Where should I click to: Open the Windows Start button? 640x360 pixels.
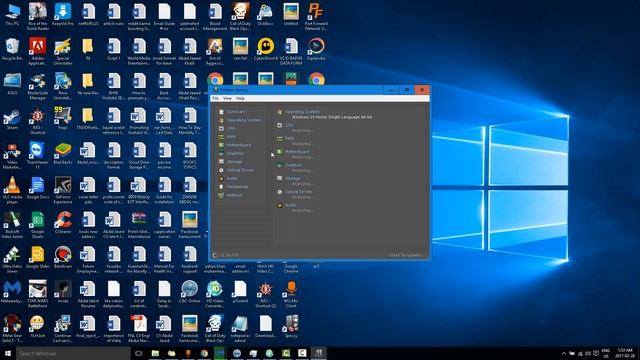(8, 353)
